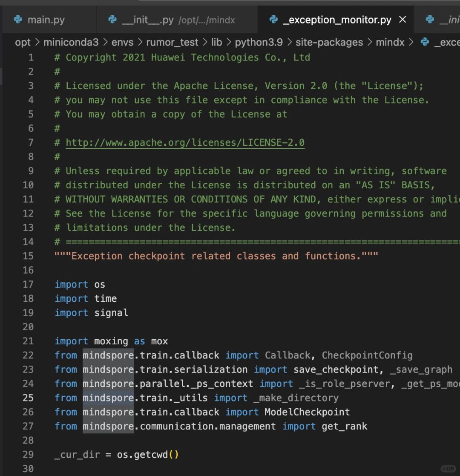Click the "_cur_dir" variable name
The height and width of the screenshot is (476, 460).
point(77,455)
